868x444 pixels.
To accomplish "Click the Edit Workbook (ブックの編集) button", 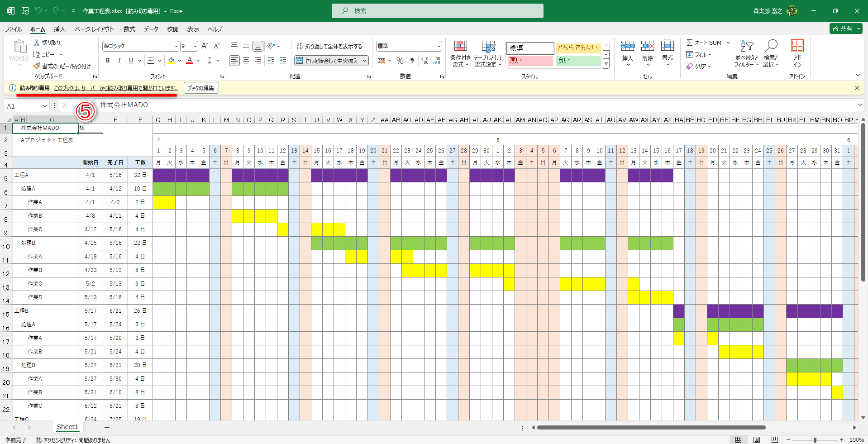I will (x=201, y=88).
